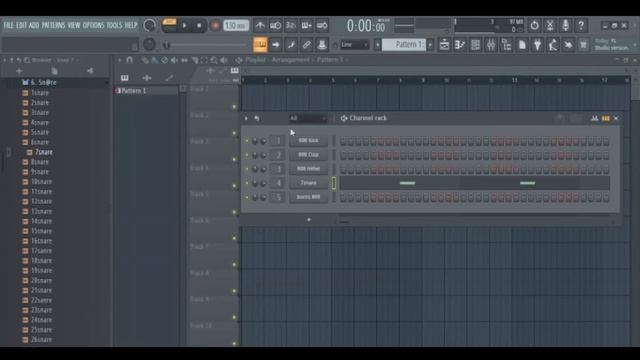Open the playlist view icon
Screen dimensions: 640x360
(x=444, y=45)
